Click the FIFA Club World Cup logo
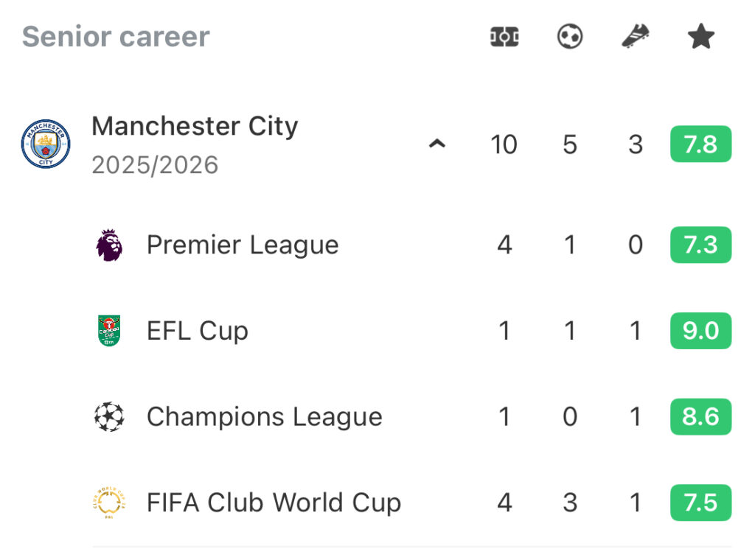The image size is (755, 560). click(110, 503)
